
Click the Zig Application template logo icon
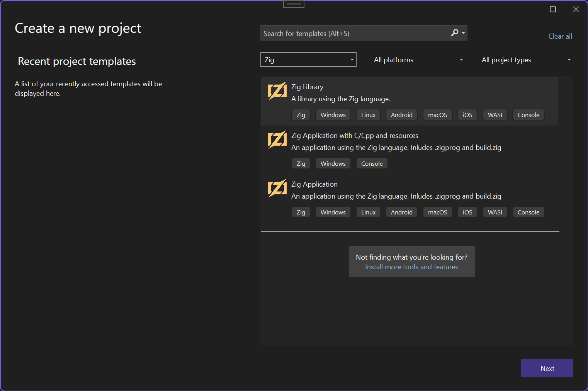pyautogui.click(x=277, y=188)
